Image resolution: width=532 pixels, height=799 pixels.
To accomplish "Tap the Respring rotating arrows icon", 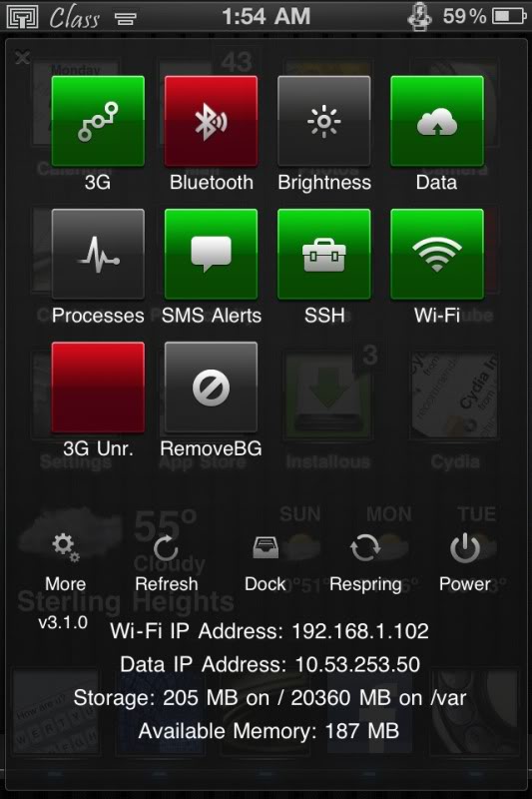I will coord(365,547).
